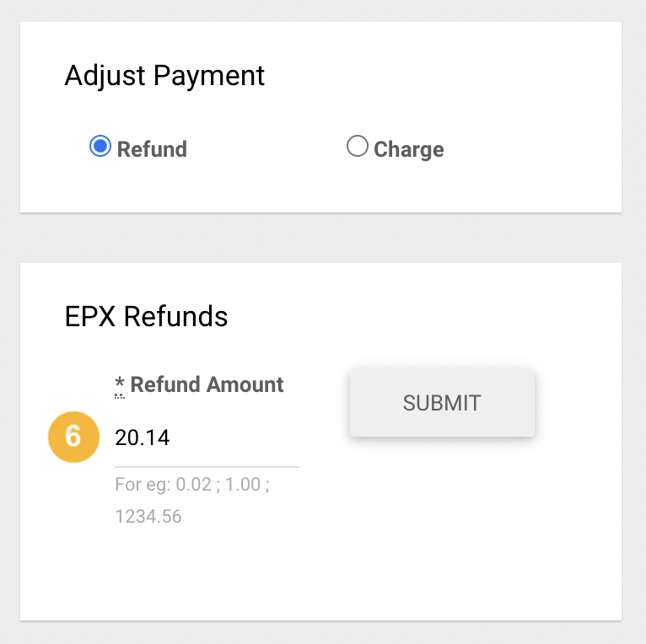Click empty space below the SUBMIT button
Image resolution: width=646 pixels, height=644 pixels.
[442, 515]
